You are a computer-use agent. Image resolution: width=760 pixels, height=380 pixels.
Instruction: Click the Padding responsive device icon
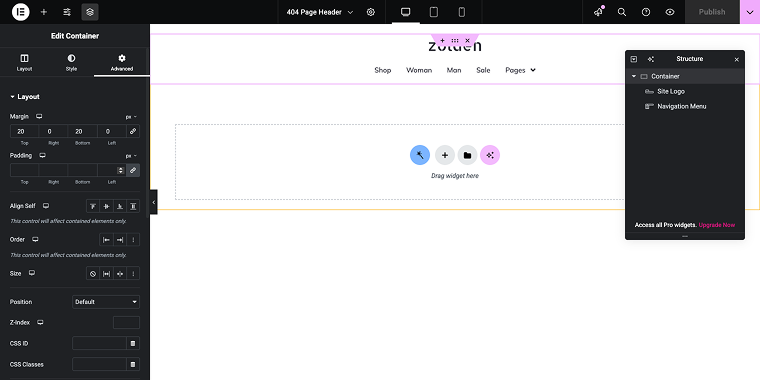coord(43,156)
